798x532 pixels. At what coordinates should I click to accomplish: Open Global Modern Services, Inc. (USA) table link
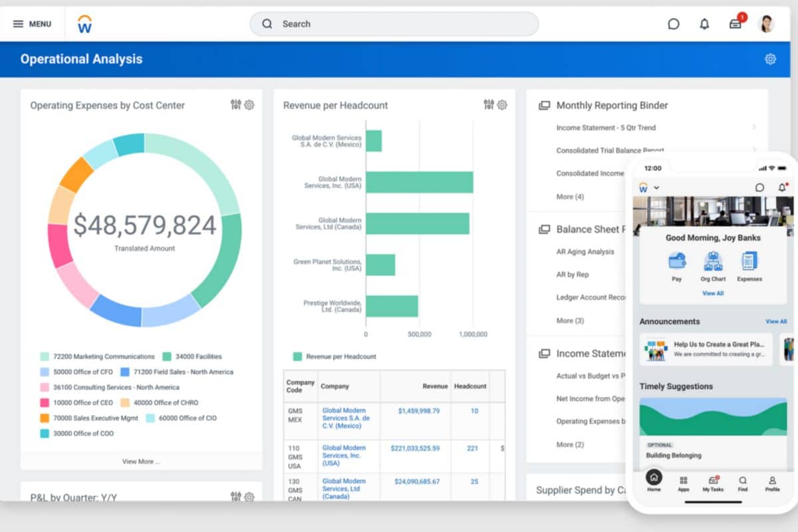(344, 456)
